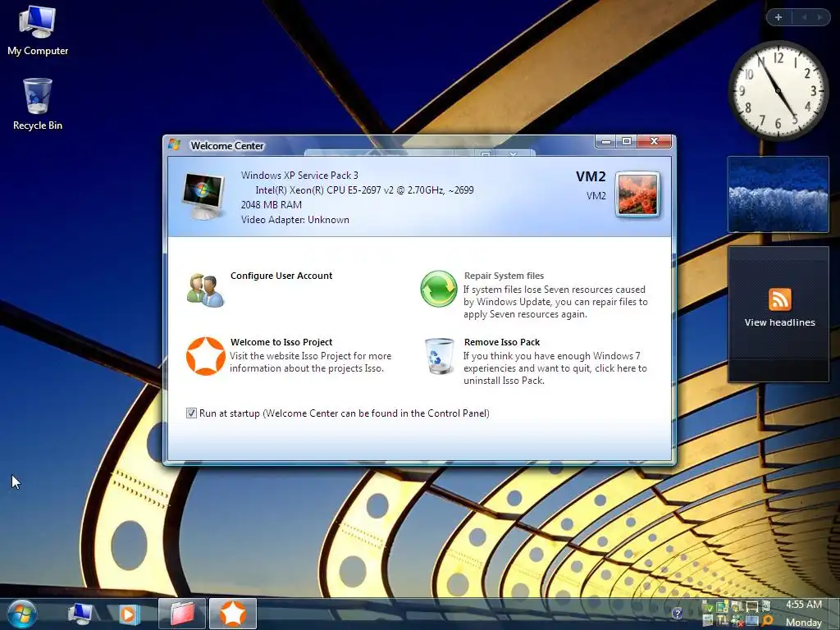Click the Welcome Center title bar Windows flag icon
Viewport: 840px width, 630px height.
(x=174, y=144)
